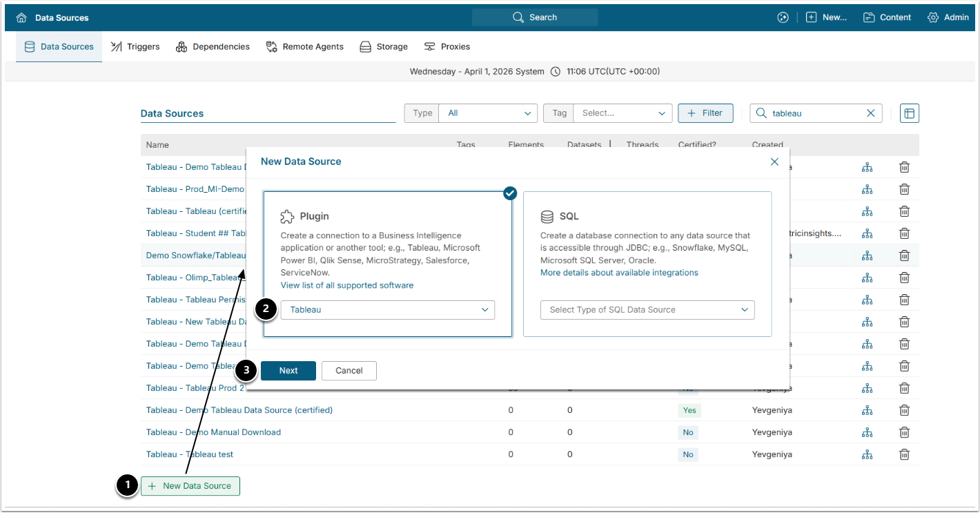Click the Admin gear icon
The width and height of the screenshot is (980, 513).
point(933,17)
